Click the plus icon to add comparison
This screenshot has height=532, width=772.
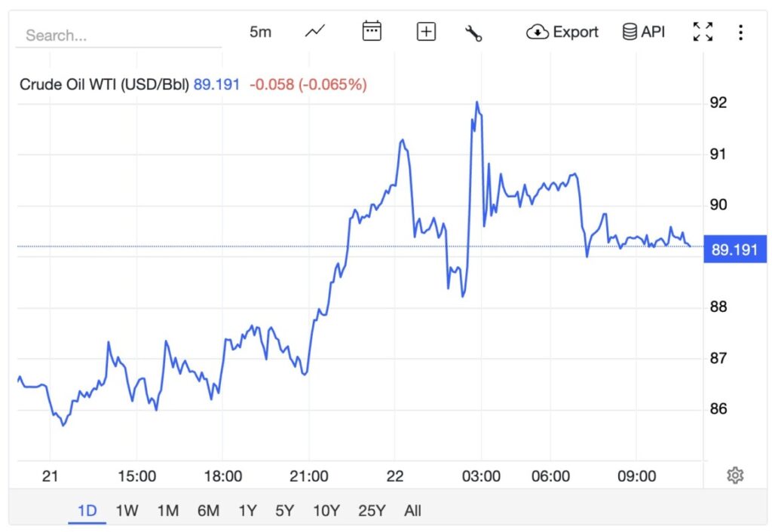426,32
